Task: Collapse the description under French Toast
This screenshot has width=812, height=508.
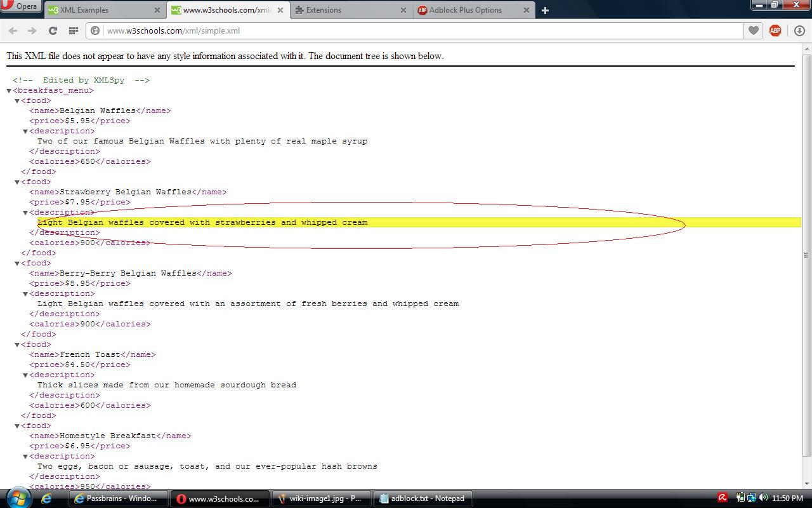Action: point(25,375)
